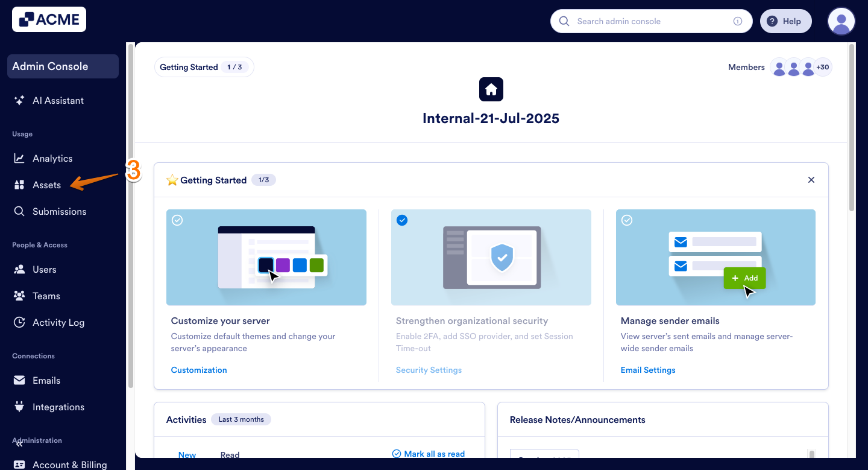868x470 pixels.
Task: Toggle completion on the Customize your server card
Action: (x=177, y=220)
